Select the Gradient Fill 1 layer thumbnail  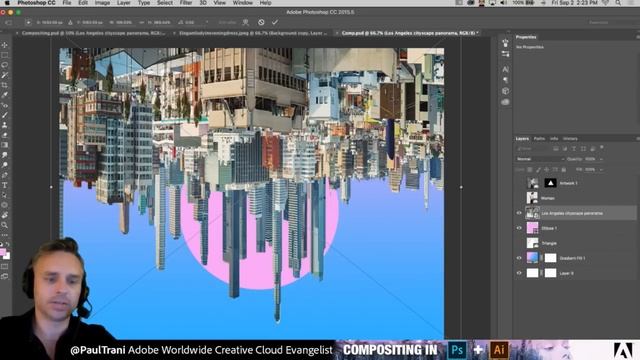pyautogui.click(x=532, y=258)
